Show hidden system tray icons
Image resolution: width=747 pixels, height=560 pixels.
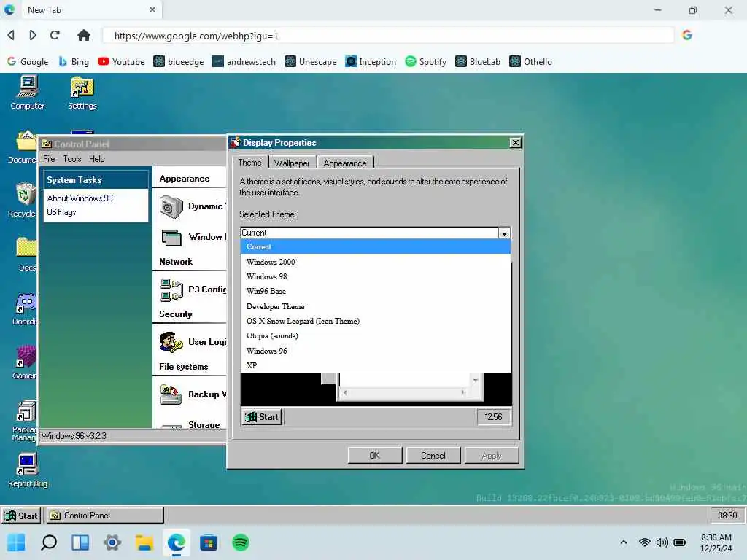pyautogui.click(x=623, y=542)
